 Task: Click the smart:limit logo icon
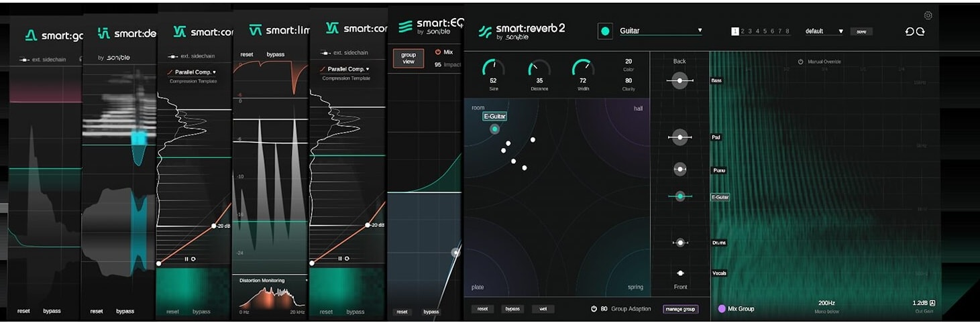[x=255, y=30]
